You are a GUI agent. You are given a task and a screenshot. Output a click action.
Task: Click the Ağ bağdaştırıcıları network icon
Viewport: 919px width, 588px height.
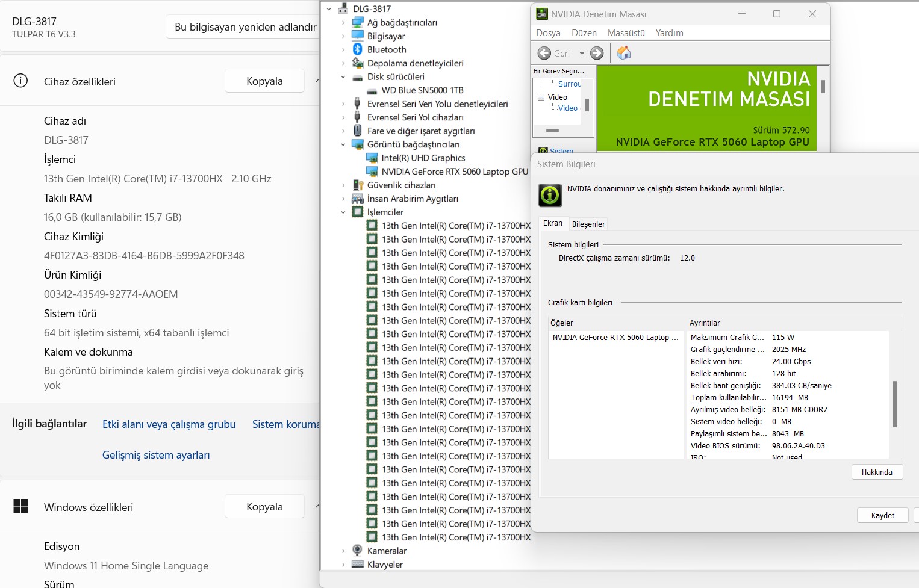[358, 22]
